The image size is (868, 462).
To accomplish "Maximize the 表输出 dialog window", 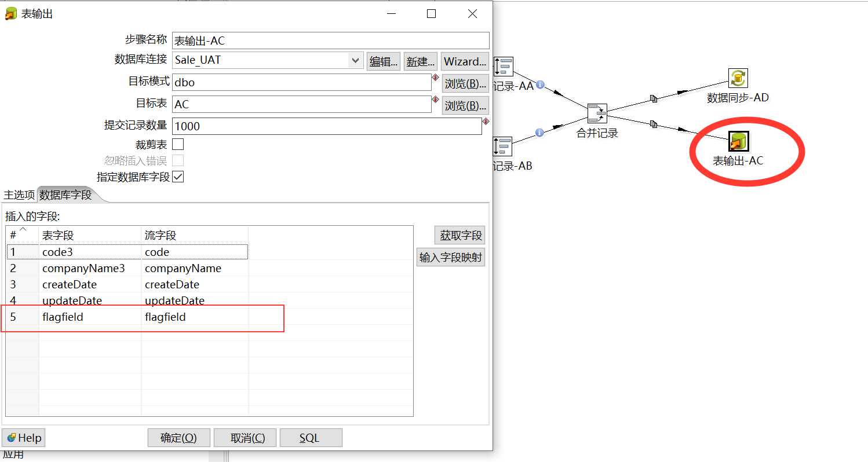I will coord(431,14).
